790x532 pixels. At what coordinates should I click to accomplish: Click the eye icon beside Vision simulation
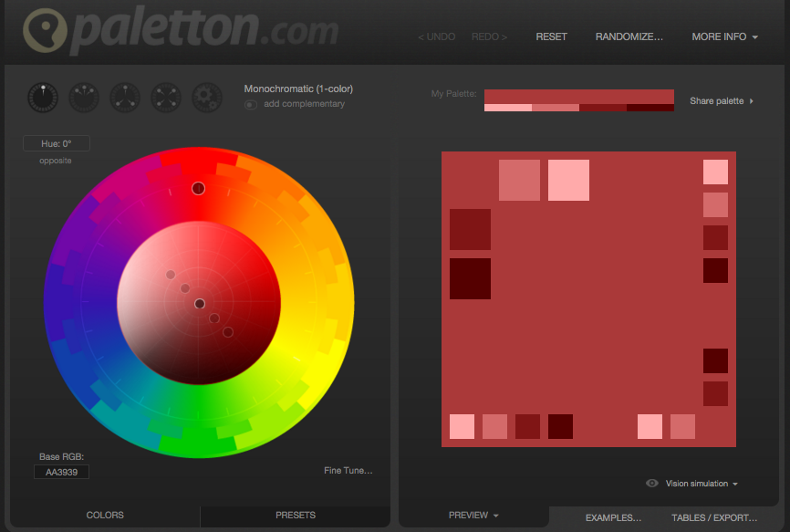[x=651, y=484]
